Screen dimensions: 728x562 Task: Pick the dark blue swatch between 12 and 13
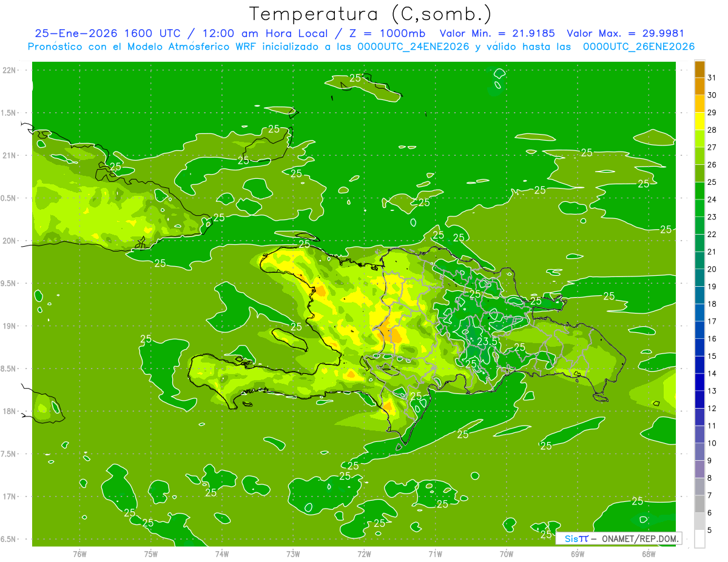click(699, 400)
